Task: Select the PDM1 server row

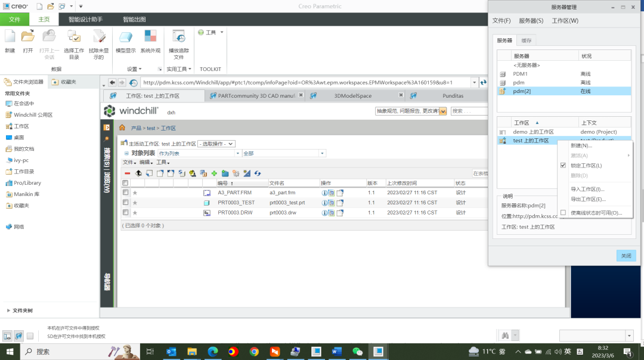Action: (x=564, y=74)
